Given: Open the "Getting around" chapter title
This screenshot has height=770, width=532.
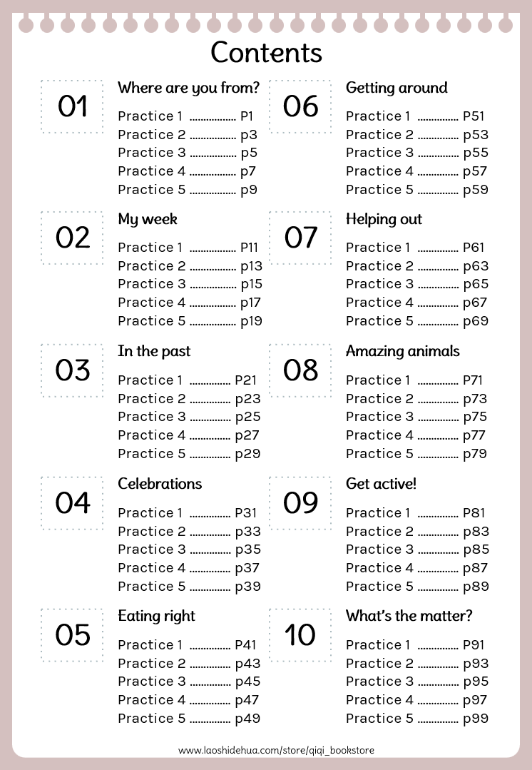Looking at the screenshot, I should pyautogui.click(x=397, y=88).
